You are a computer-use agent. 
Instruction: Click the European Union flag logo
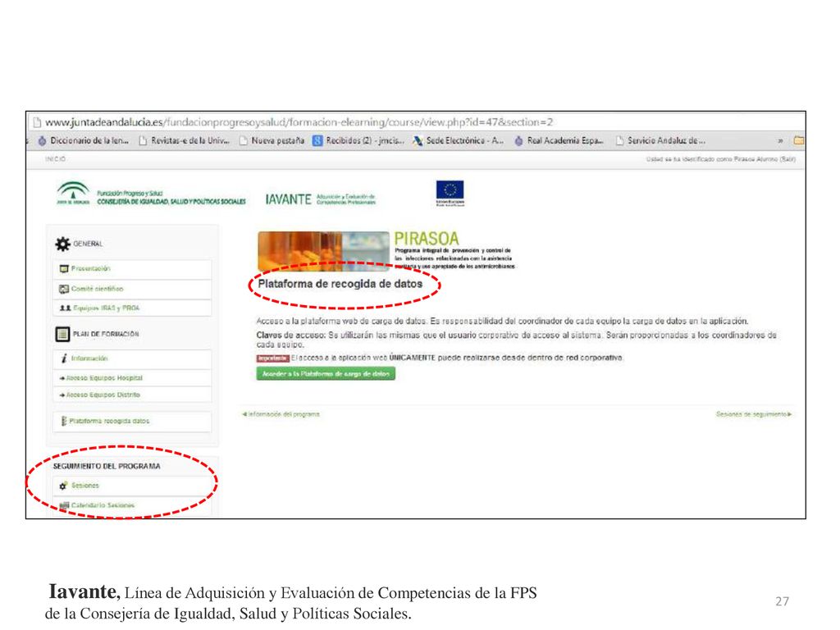(450, 193)
